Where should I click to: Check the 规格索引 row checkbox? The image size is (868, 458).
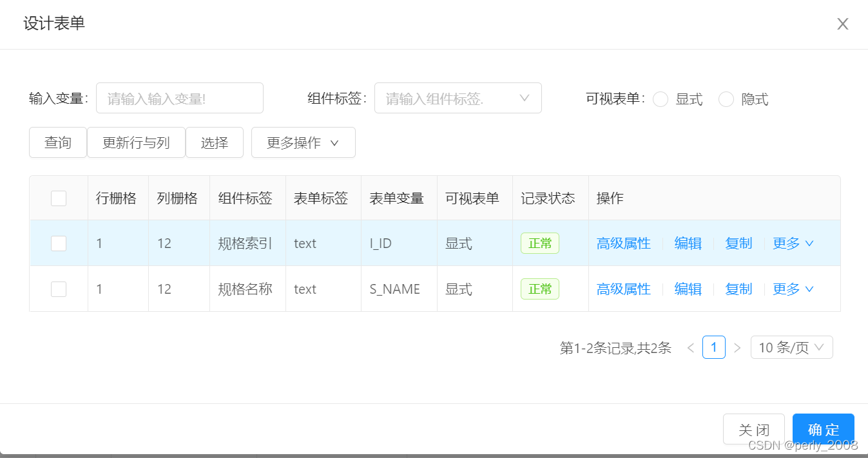point(59,243)
